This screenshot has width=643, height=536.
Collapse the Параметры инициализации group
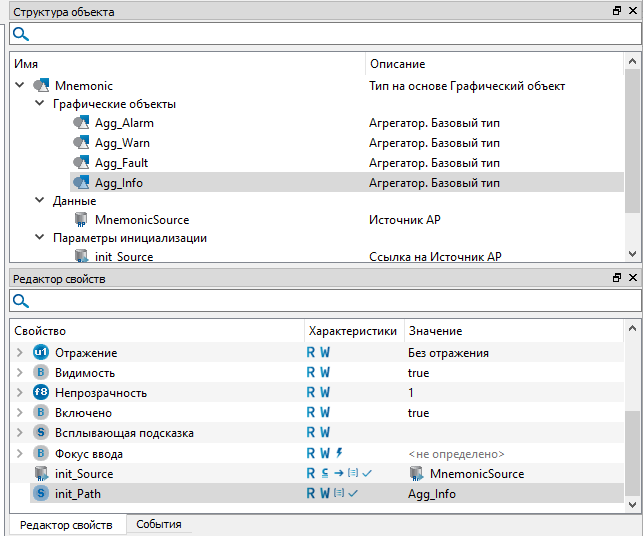pyautogui.click(x=40, y=239)
